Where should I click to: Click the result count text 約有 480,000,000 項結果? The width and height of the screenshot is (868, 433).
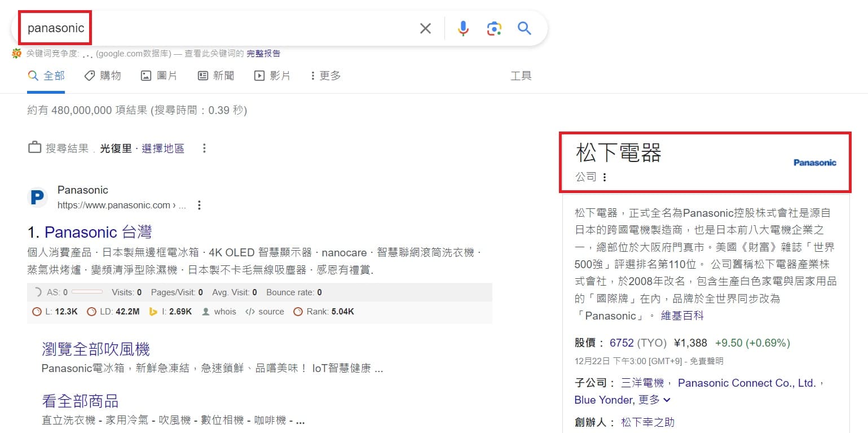[x=88, y=110]
